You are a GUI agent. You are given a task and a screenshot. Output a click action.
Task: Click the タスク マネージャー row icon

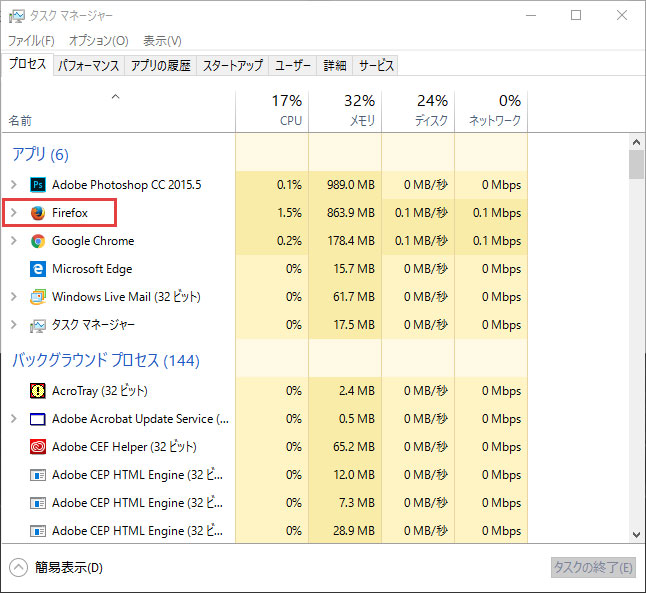38,326
